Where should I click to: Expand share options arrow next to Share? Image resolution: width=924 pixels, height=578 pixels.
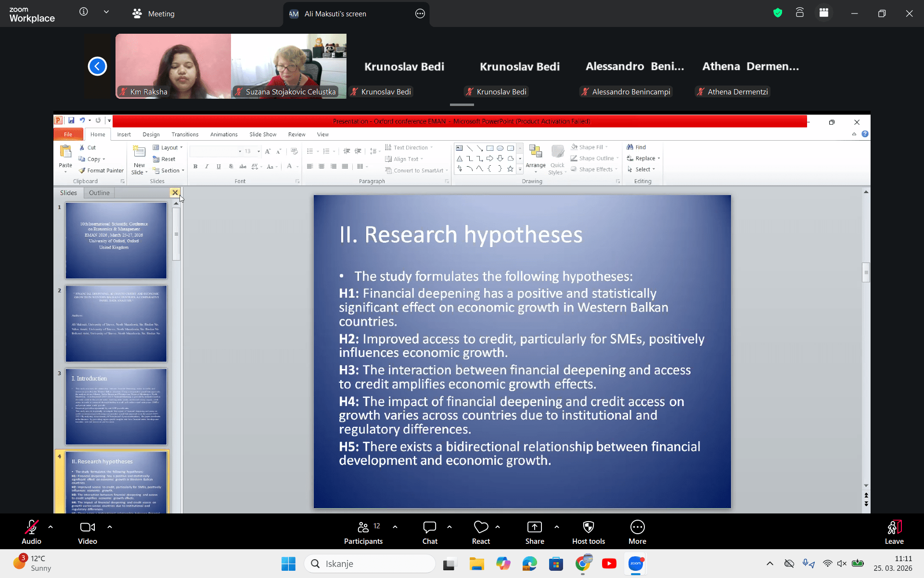[x=557, y=527]
